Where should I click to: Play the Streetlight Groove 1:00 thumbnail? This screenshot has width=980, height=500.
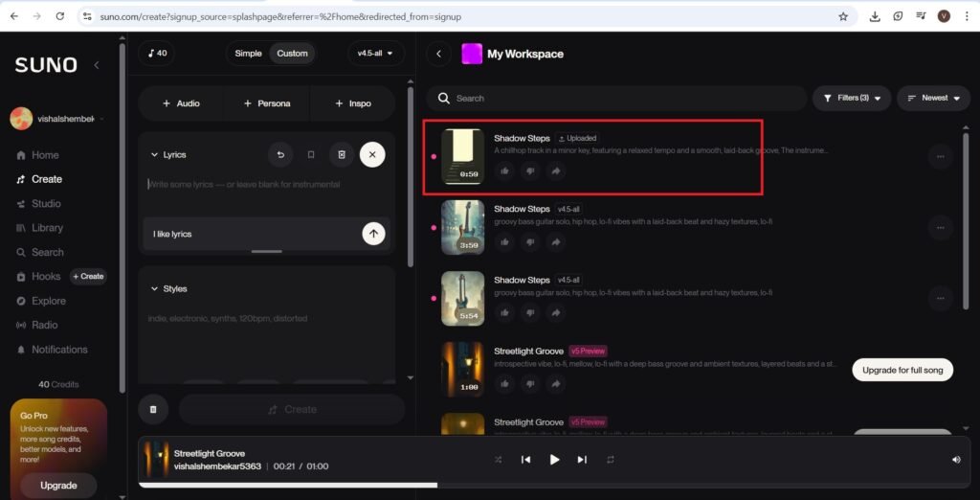(x=462, y=369)
